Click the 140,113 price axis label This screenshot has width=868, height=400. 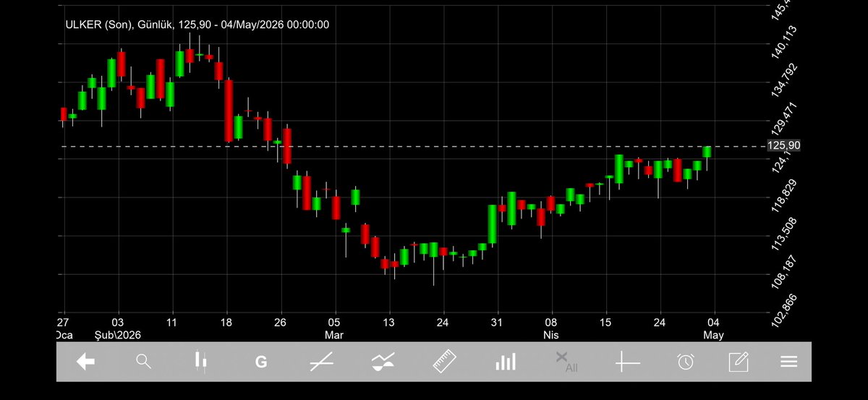(784, 41)
